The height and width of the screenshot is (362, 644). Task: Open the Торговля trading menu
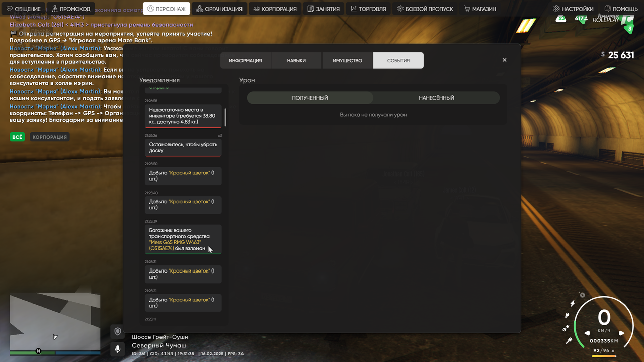[x=368, y=9]
